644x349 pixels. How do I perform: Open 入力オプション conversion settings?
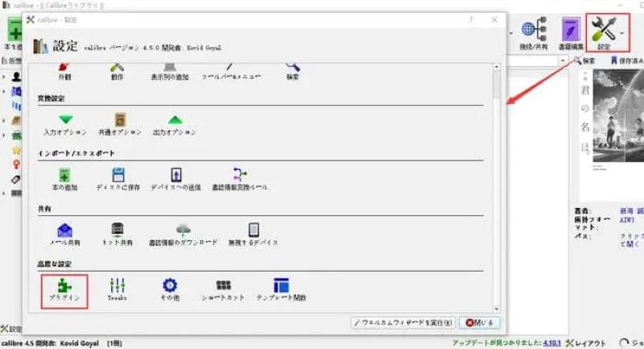65,125
